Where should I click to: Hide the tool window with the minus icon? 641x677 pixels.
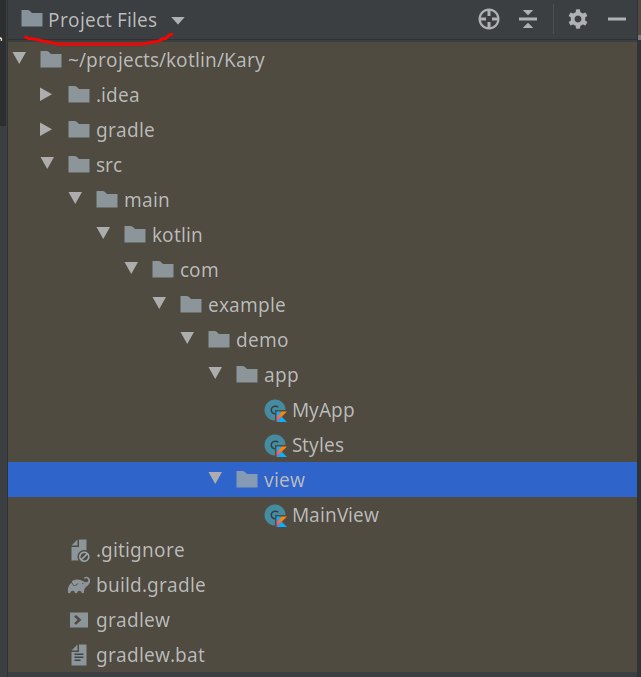click(x=617, y=19)
